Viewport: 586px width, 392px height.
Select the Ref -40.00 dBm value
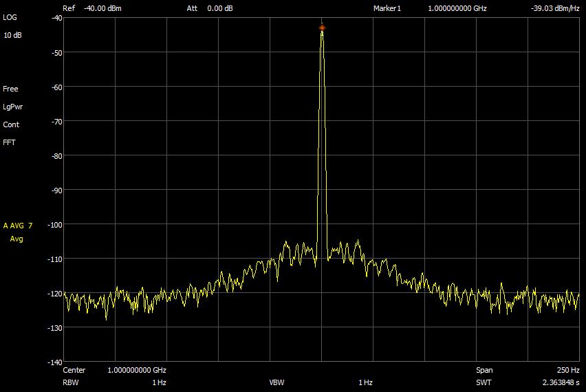102,8
